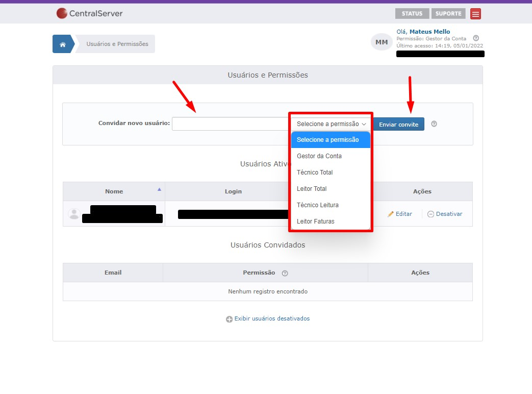Click the home icon in breadcrumb
The height and width of the screenshot is (394, 532).
tap(63, 44)
